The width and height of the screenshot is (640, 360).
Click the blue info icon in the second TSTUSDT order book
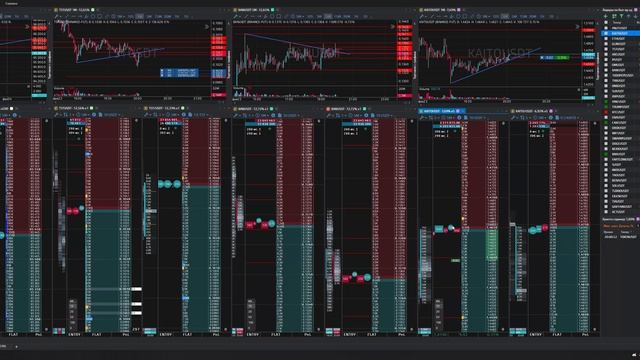pyautogui.click(x=184, y=115)
